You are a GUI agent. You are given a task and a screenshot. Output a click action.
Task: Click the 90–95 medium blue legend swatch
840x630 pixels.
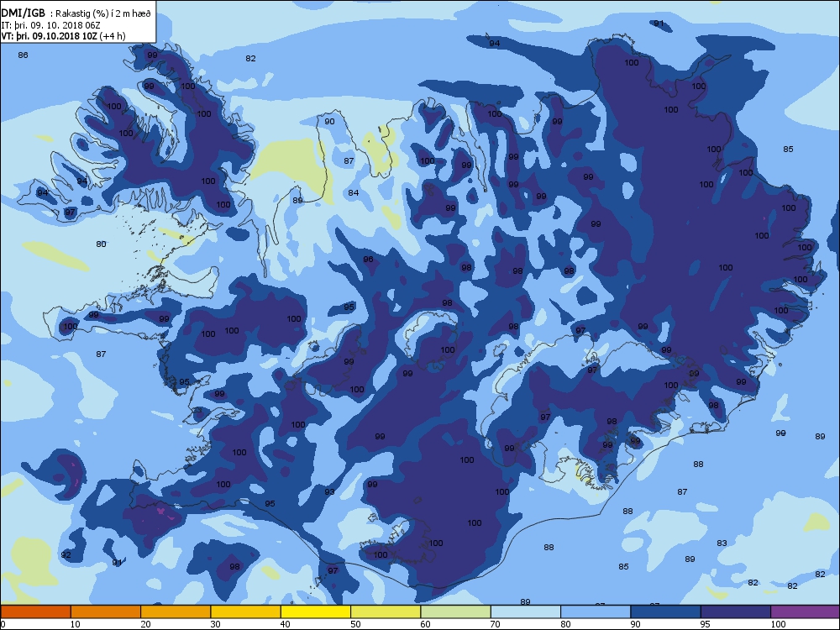point(666,612)
